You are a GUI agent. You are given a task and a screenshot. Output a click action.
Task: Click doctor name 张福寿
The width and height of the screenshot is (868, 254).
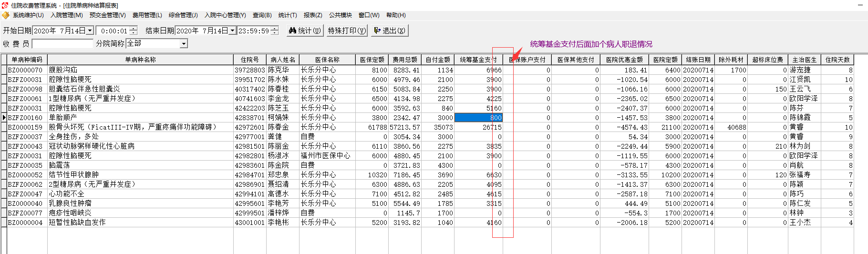(x=805, y=175)
